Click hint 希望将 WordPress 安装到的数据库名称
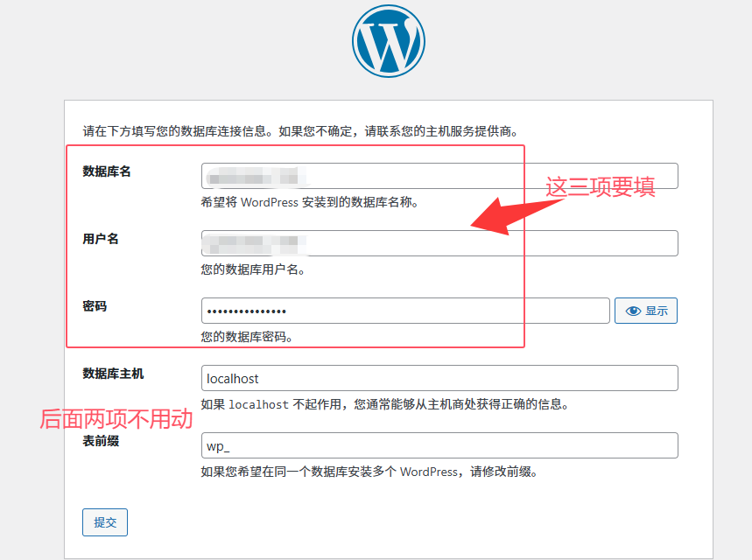The height and width of the screenshot is (560, 752). click(309, 202)
